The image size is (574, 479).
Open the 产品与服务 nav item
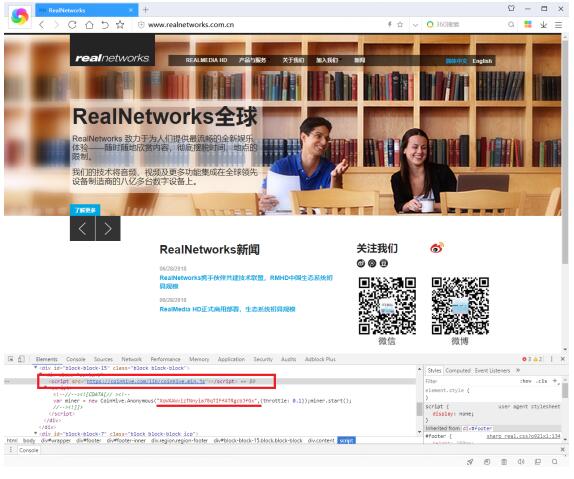pos(252,60)
